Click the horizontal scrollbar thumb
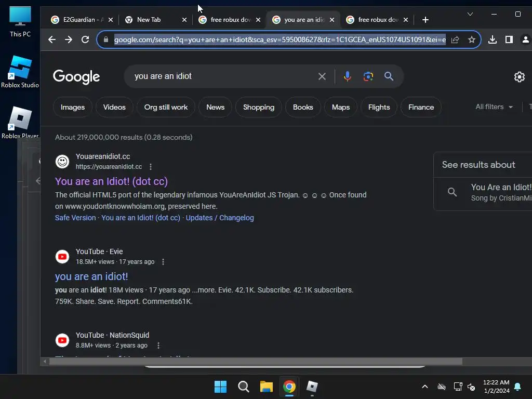The width and height of the screenshot is (532, 399). click(256, 362)
